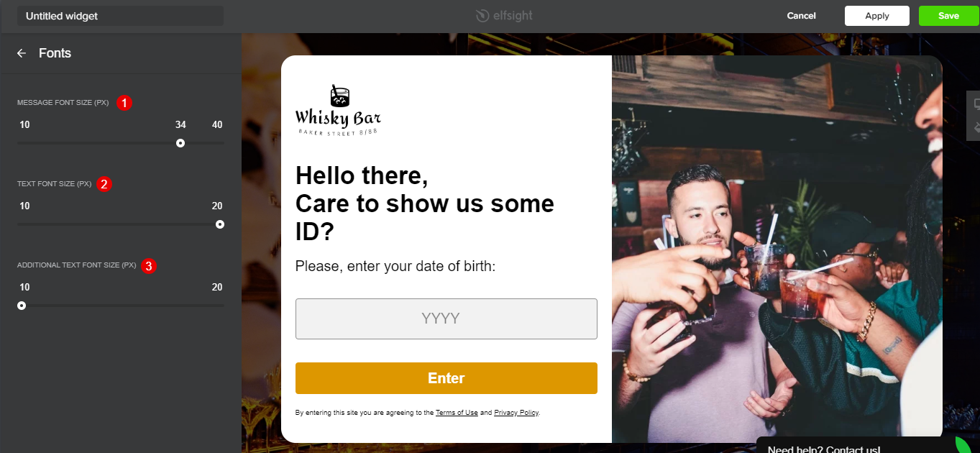
Task: Click red badge number 1
Action: (x=124, y=103)
